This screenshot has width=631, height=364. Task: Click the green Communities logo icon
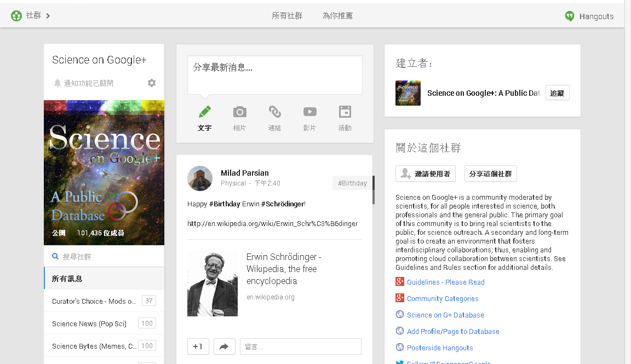click(x=16, y=16)
